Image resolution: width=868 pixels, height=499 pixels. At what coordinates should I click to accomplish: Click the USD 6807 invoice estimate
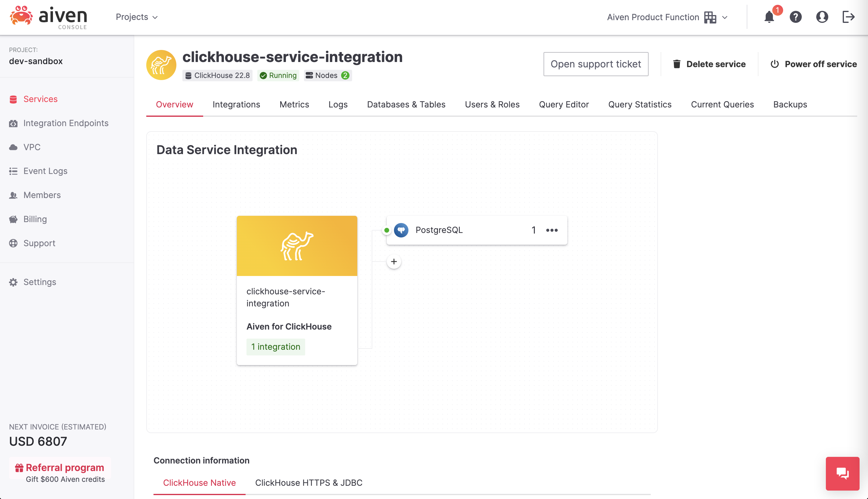[38, 442]
